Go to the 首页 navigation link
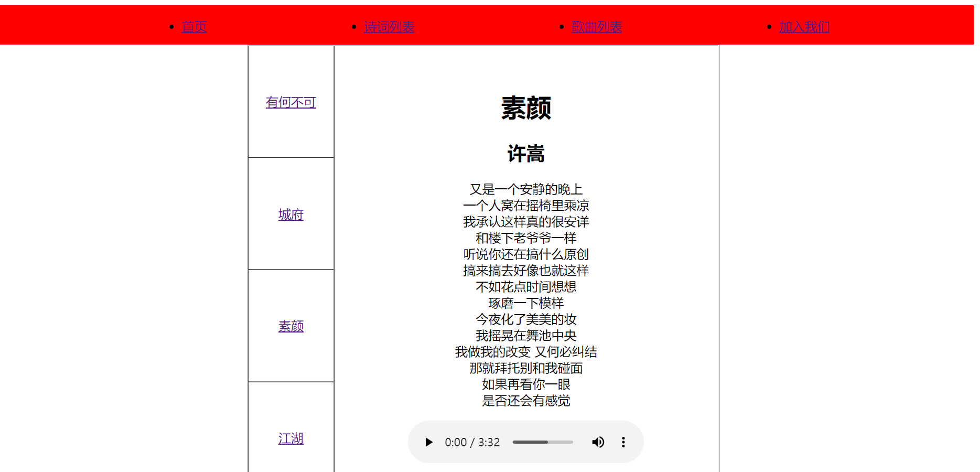Image resolution: width=980 pixels, height=472 pixels. (x=194, y=27)
